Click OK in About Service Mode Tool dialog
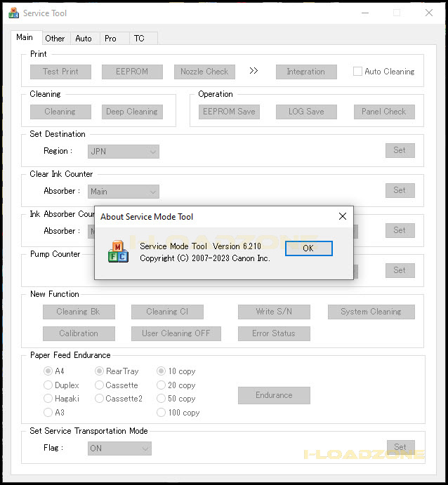This screenshot has width=448, height=485. pos(308,248)
